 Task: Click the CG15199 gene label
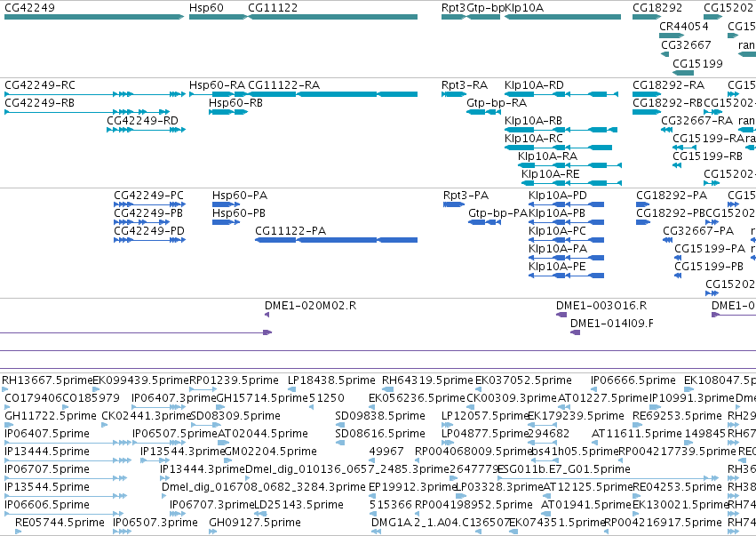tap(697, 64)
